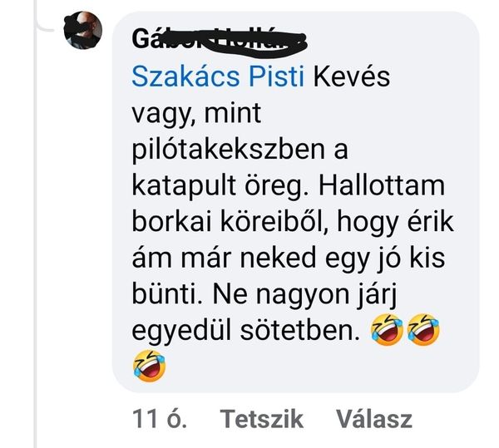Click the first laughing emoji after sötetben
The width and height of the screenshot is (499, 448).
coord(387,329)
